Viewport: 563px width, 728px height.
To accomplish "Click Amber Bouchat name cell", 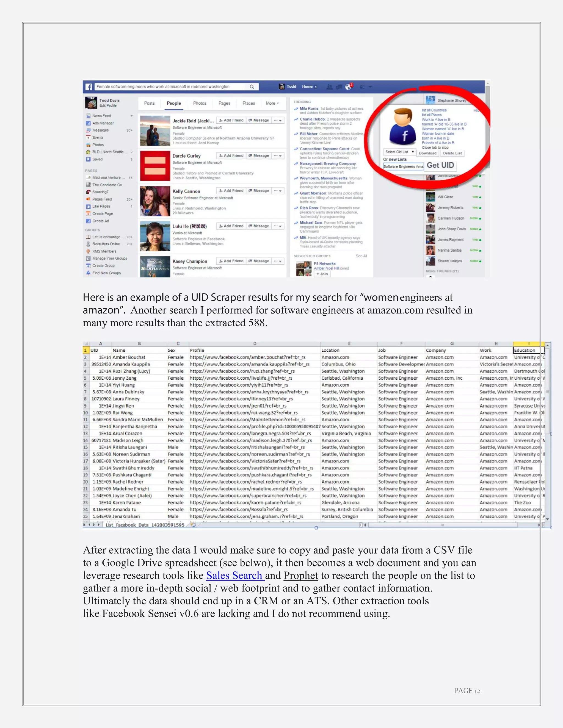I will 139,357.
